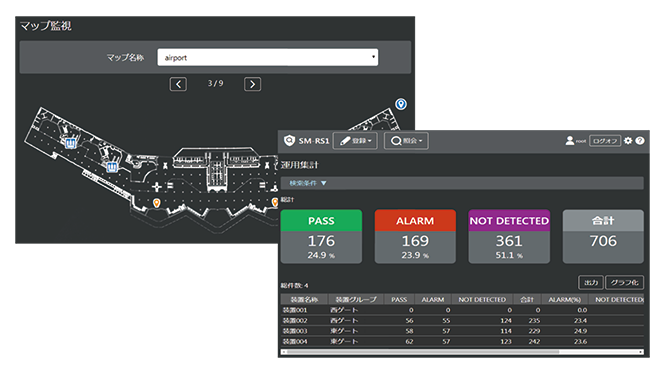Click the ログオフ logoff button

(x=605, y=141)
